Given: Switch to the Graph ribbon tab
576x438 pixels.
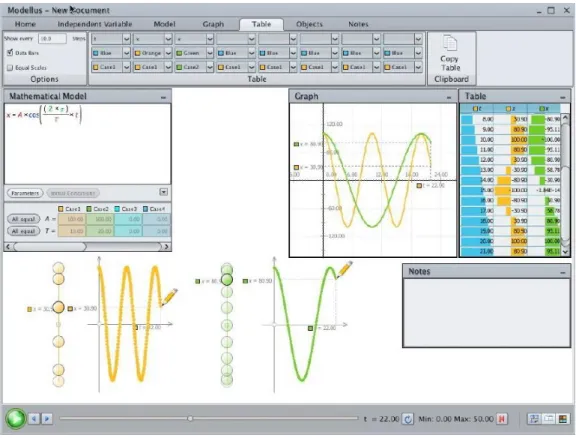Looking at the screenshot, I should (213, 24).
